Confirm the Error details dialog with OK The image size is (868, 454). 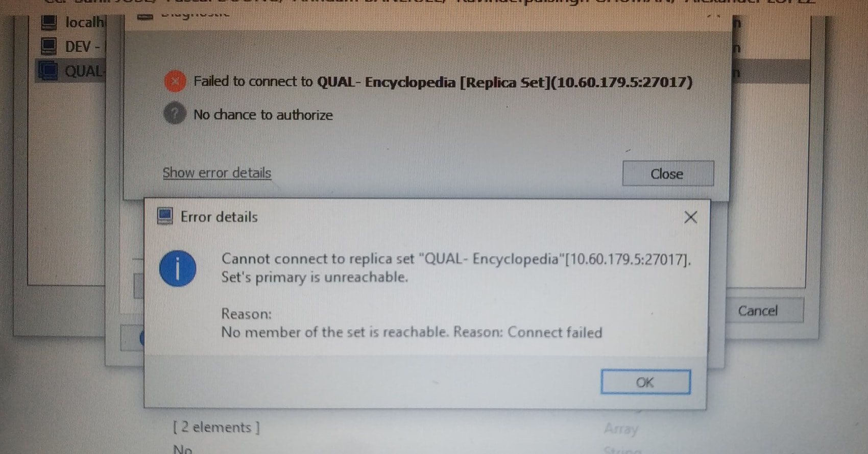[645, 382]
